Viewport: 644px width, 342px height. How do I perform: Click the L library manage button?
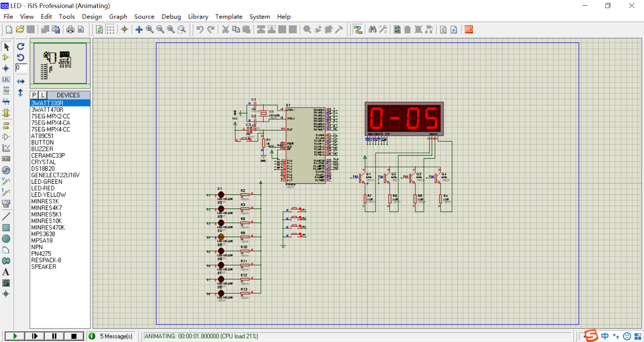[43, 95]
